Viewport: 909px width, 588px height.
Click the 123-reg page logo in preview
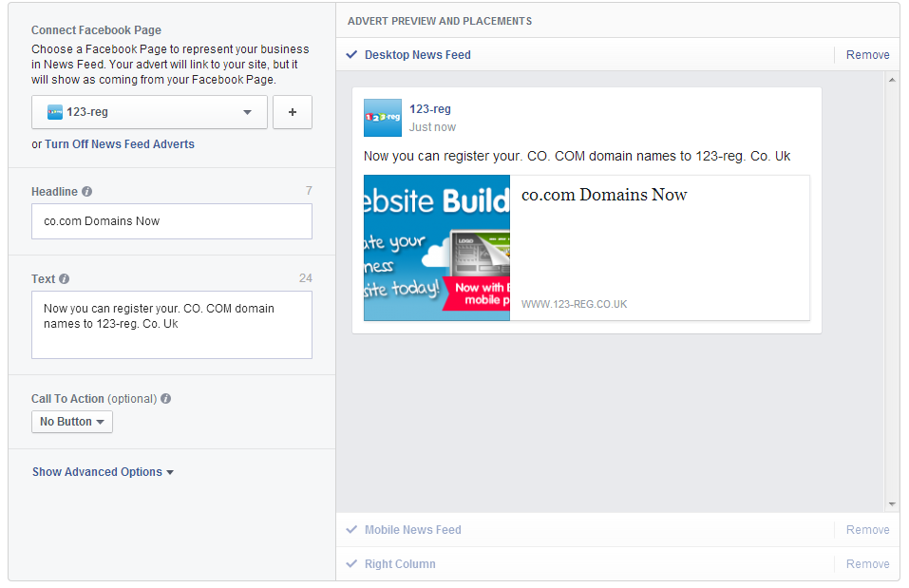tap(383, 118)
